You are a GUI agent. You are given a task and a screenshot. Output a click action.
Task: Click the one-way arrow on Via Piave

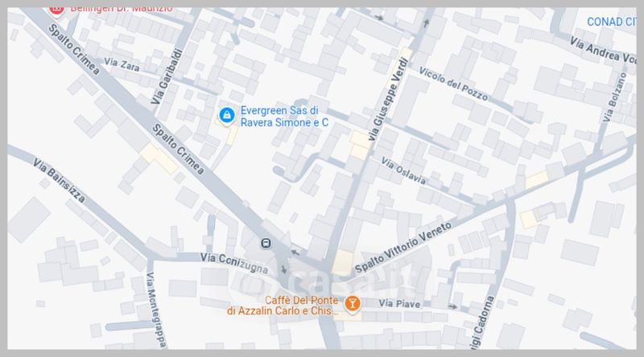tap(452, 306)
